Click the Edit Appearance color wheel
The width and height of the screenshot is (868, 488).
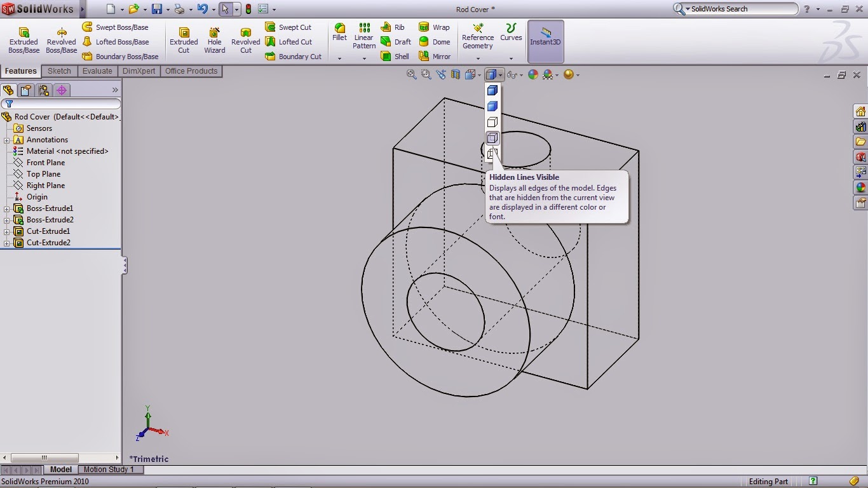point(533,74)
